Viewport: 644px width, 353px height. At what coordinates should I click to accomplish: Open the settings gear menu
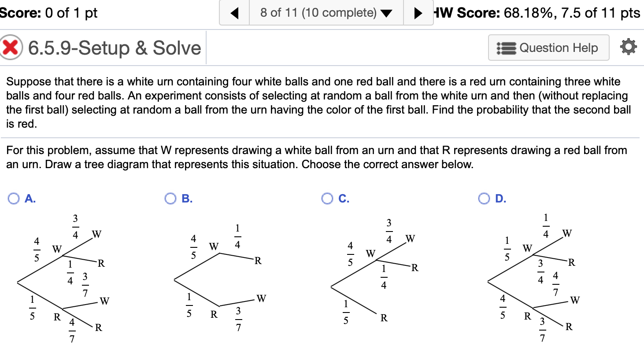pyautogui.click(x=629, y=48)
